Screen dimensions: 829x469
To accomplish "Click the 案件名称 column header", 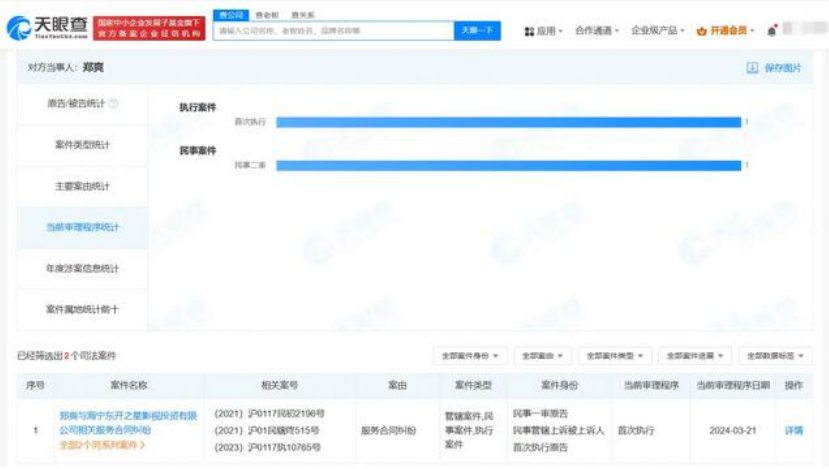I will coord(129,385).
